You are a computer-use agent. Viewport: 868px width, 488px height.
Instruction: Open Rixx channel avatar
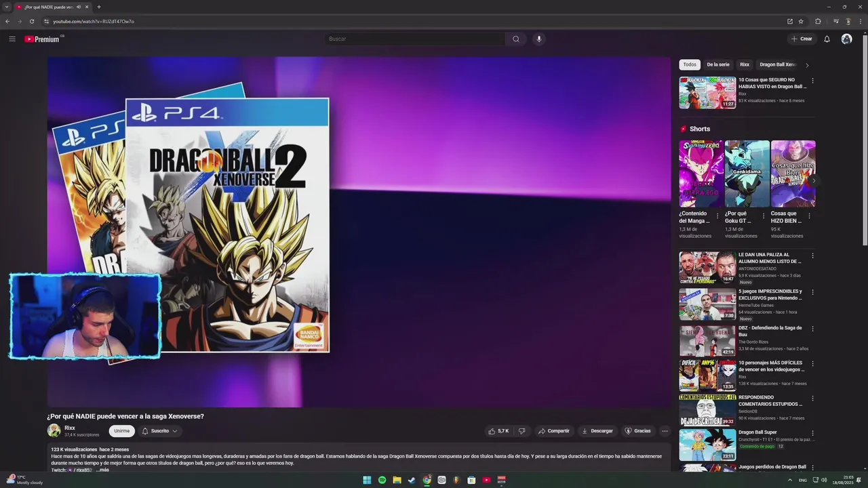tap(54, 430)
